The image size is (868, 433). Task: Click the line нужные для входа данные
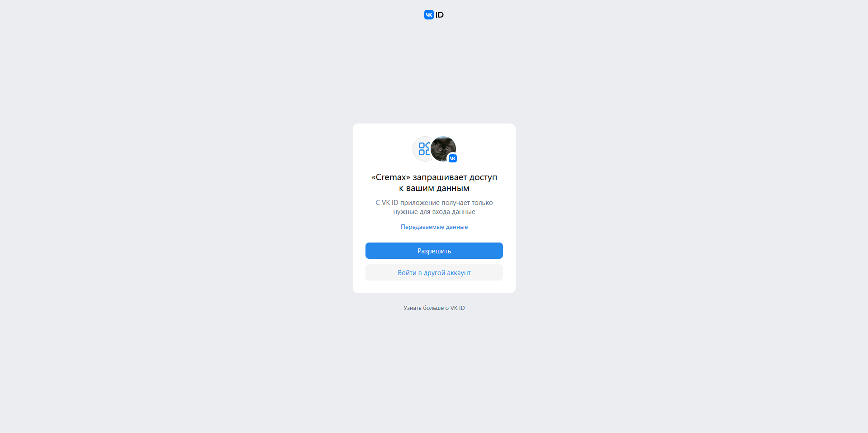tap(434, 212)
